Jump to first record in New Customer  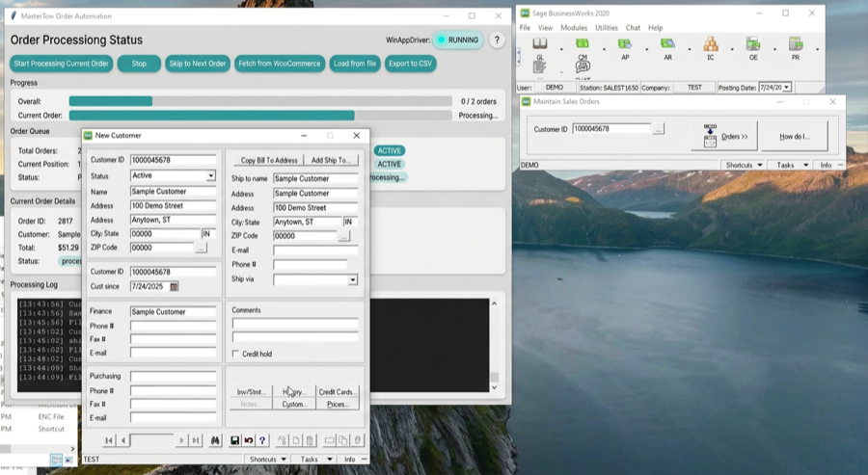[x=109, y=440]
